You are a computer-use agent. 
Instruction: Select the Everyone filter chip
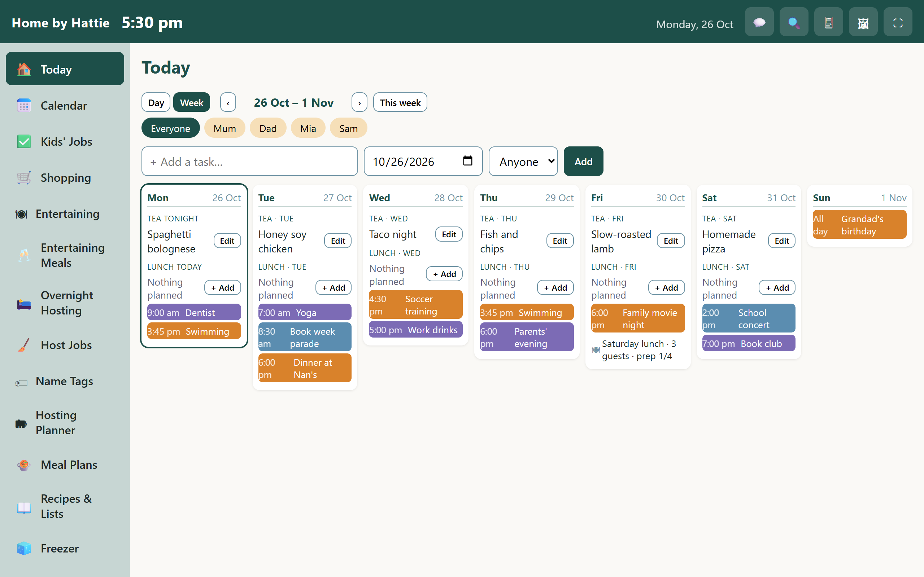[x=170, y=128]
